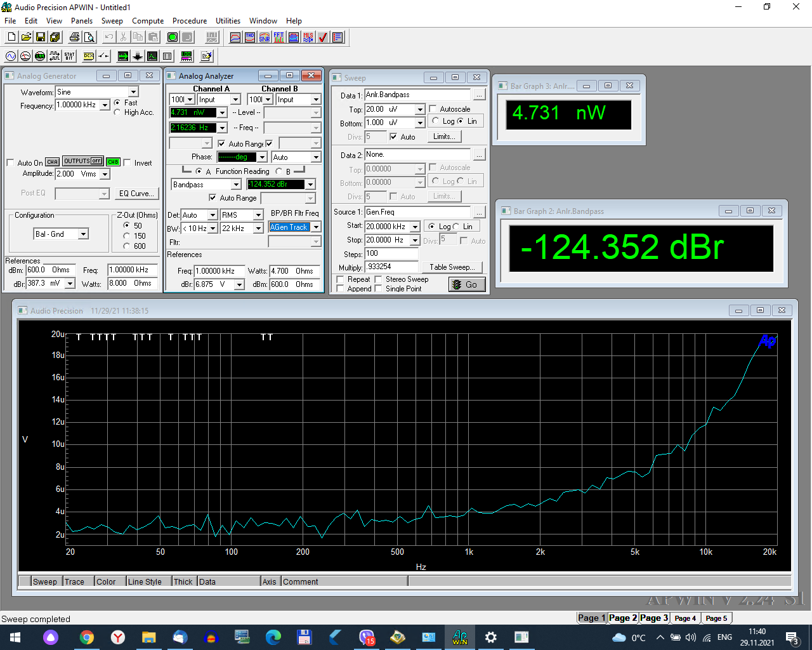Toggle the Repeat sweep checkbox
The height and width of the screenshot is (650, 812).
(340, 279)
